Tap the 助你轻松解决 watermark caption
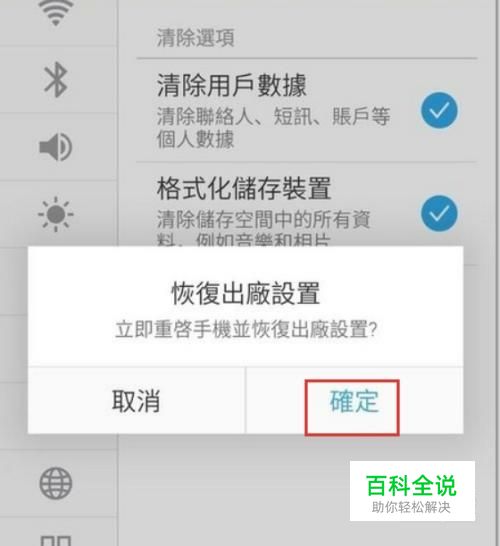This screenshot has height=546, width=500. point(411,507)
